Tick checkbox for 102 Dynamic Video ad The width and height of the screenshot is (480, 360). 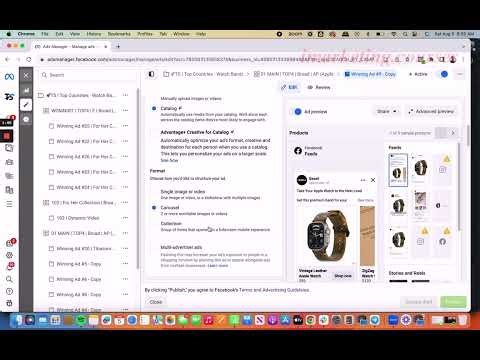[51, 218]
